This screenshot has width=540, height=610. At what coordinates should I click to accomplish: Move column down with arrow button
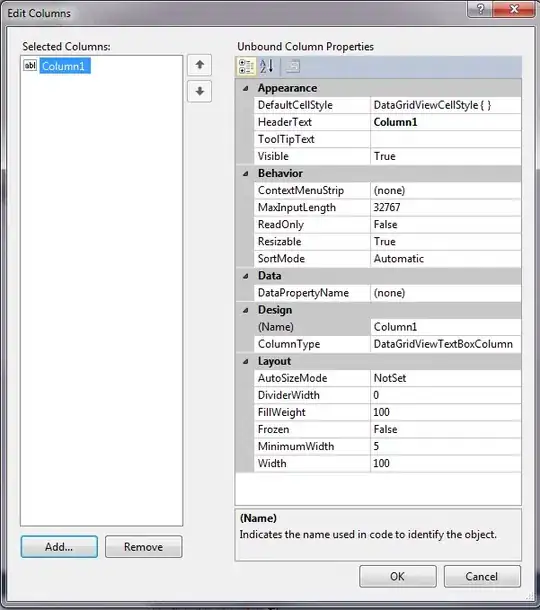[200, 91]
